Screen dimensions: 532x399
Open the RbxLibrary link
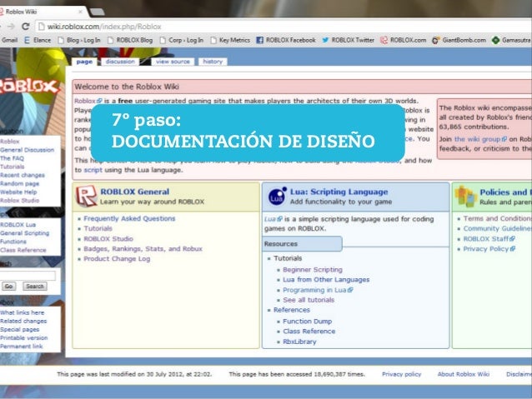[299, 342]
